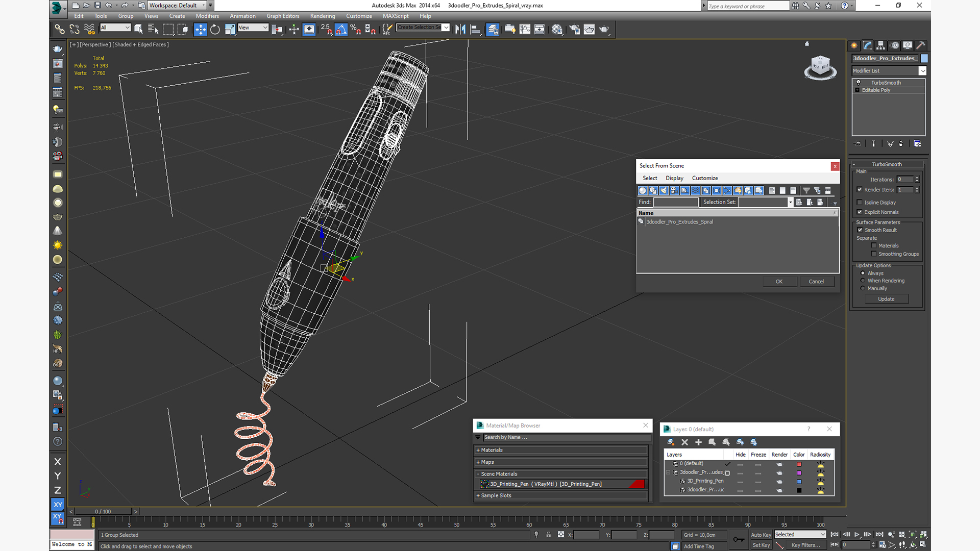This screenshot has height=551, width=980.
Task: Click OK in Select From Scene dialog
Action: click(779, 282)
